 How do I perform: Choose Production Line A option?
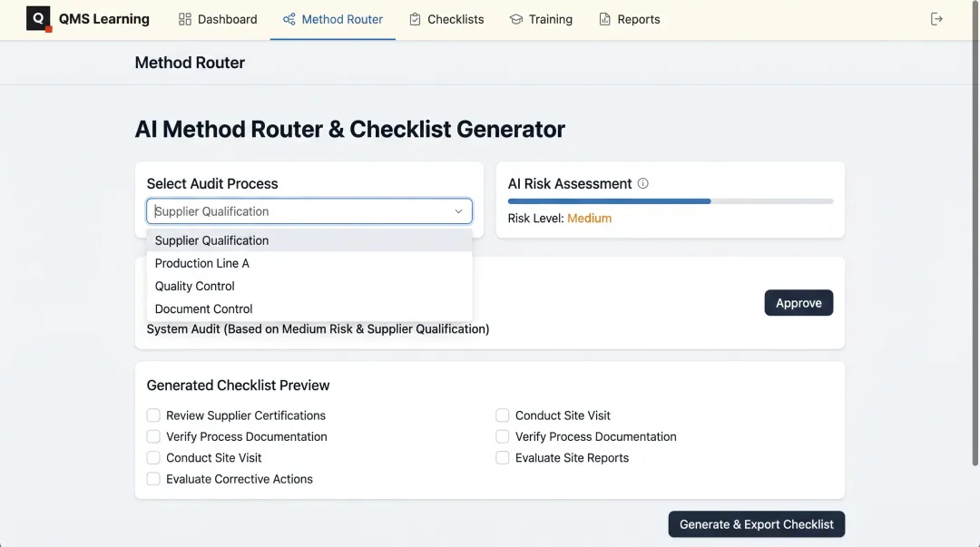(309, 263)
